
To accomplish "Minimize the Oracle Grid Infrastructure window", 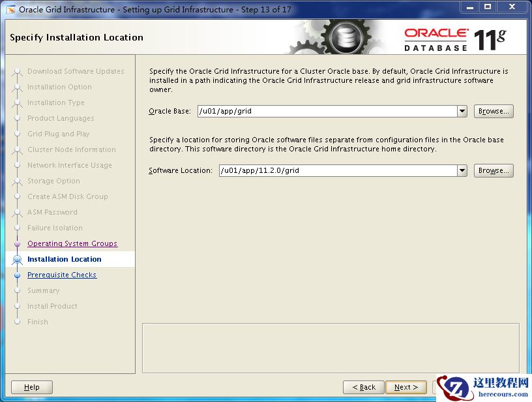I will (470, 7).
